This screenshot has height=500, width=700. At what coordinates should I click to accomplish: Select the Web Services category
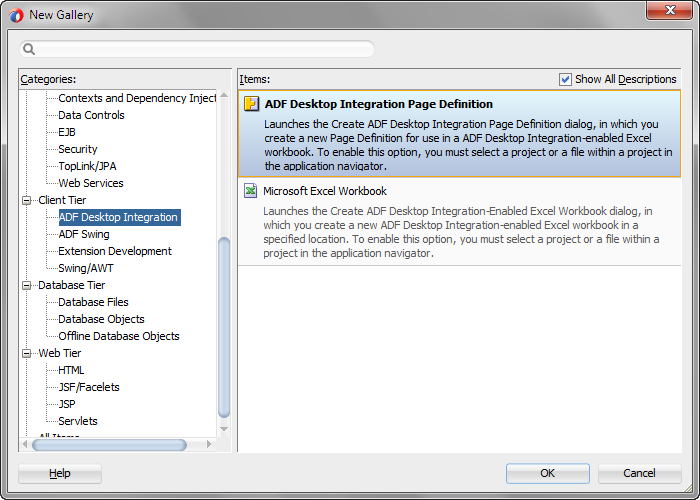tap(91, 183)
